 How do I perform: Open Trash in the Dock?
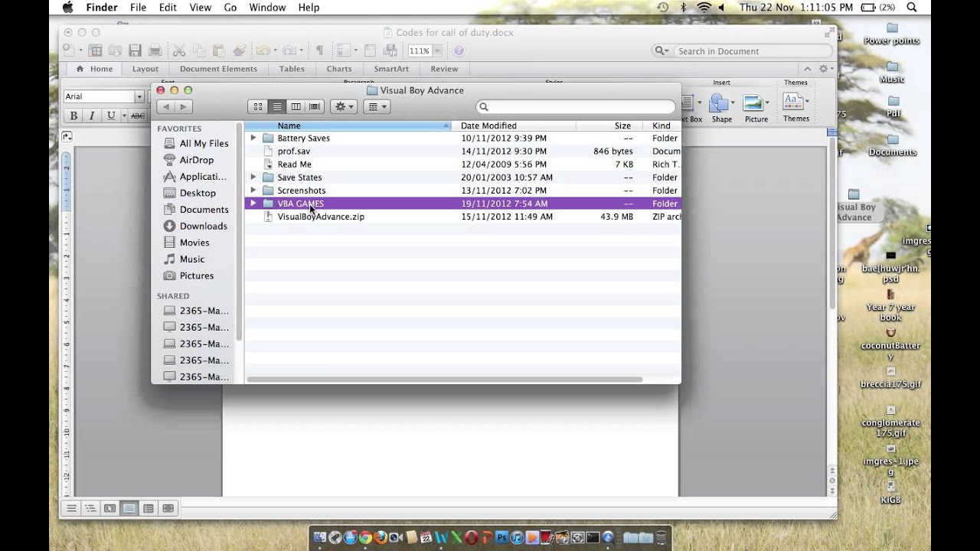point(661,537)
